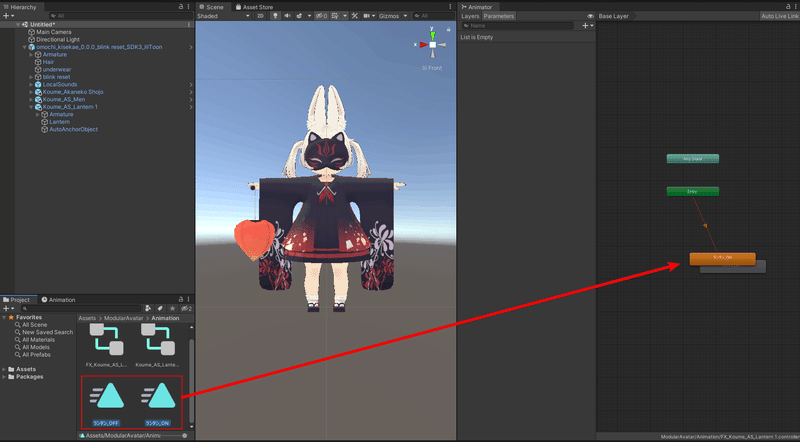Click the Gizmos button

pos(389,16)
